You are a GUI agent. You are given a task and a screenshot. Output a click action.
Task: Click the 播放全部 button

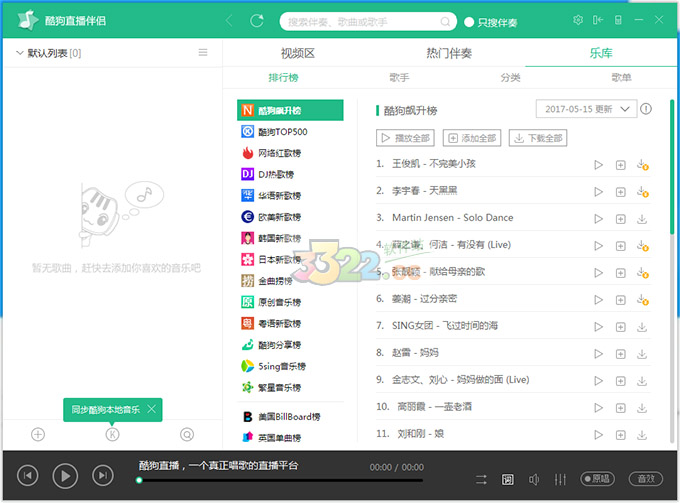[x=405, y=138]
